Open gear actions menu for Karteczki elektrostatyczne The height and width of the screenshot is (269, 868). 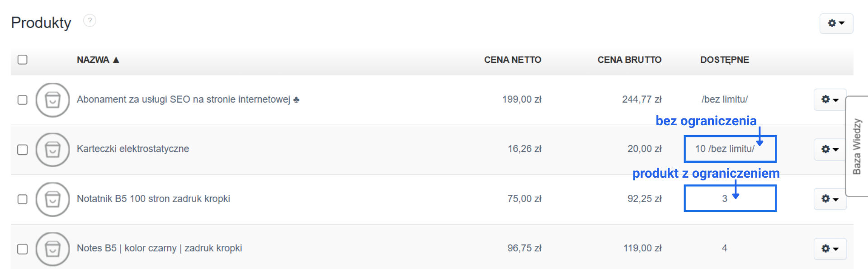[830, 149]
